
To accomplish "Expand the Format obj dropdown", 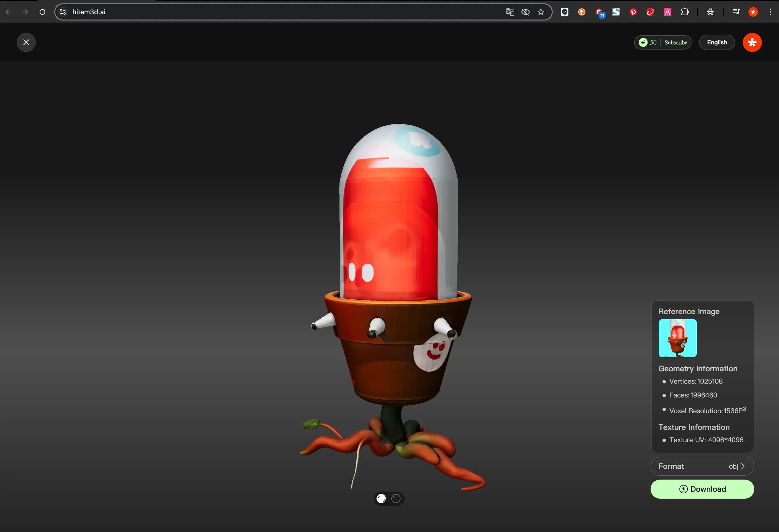I will [x=702, y=466].
